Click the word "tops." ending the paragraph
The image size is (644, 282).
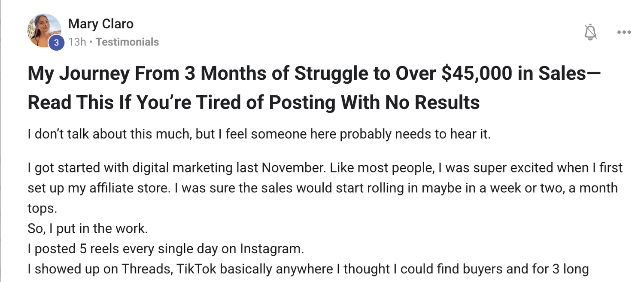(x=42, y=209)
